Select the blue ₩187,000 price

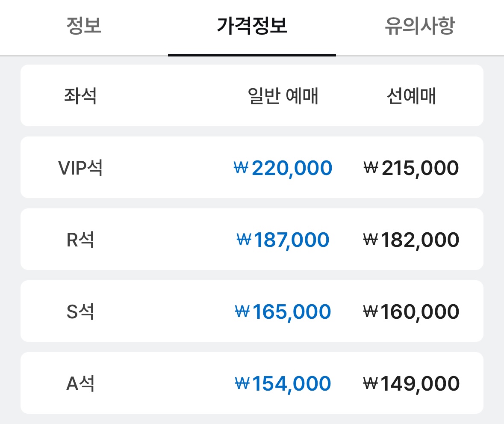[283, 240]
